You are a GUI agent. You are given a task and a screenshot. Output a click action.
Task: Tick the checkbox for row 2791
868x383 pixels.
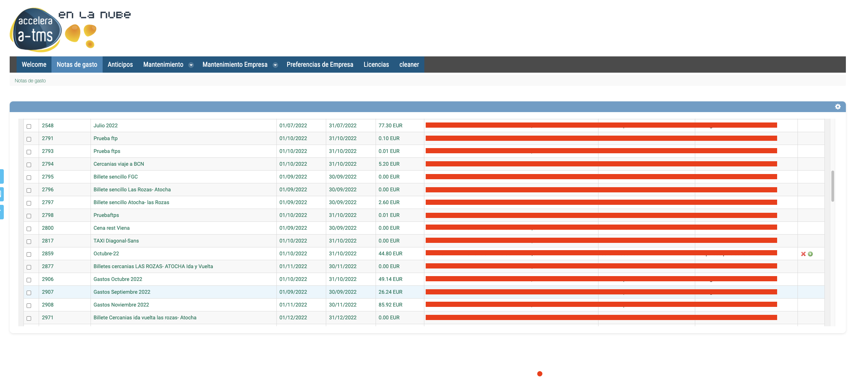click(29, 139)
